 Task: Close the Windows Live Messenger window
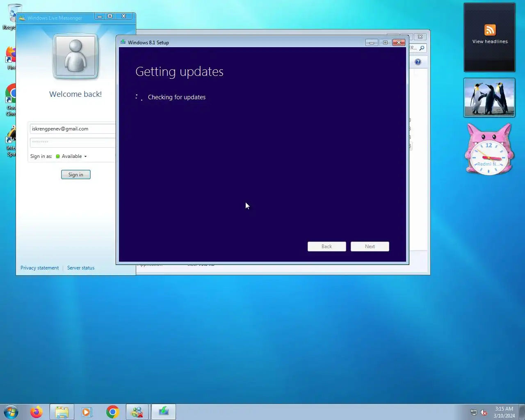[x=124, y=16]
